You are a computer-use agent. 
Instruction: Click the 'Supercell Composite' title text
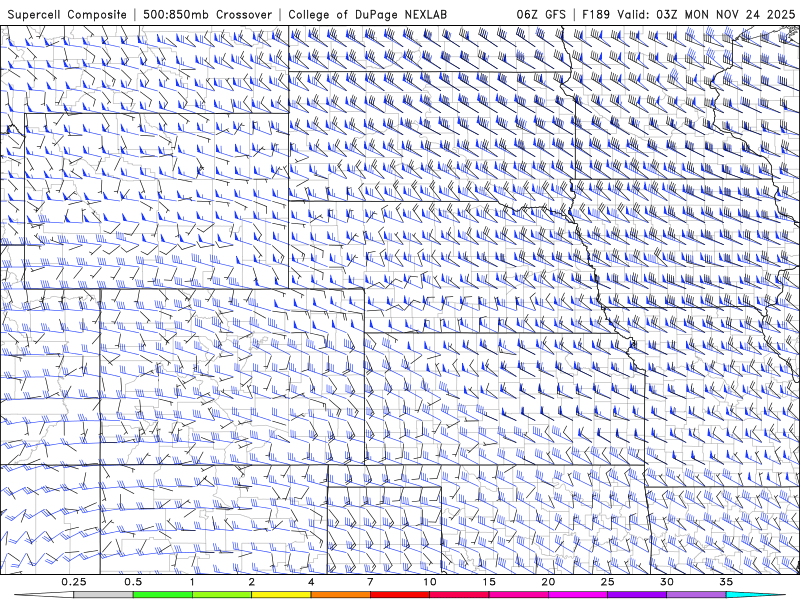[x=67, y=14]
